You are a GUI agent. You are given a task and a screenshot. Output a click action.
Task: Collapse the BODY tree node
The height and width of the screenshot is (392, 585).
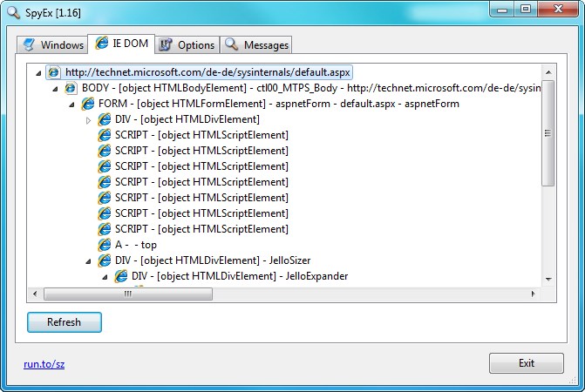tap(55, 88)
